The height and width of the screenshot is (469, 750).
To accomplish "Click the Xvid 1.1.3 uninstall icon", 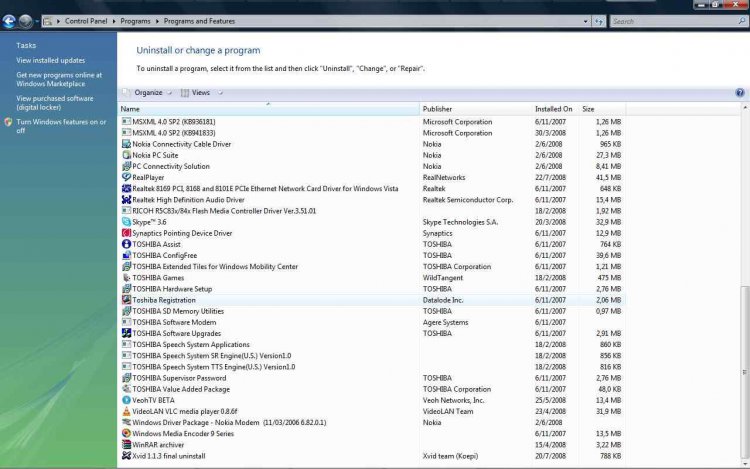I will click(x=126, y=456).
